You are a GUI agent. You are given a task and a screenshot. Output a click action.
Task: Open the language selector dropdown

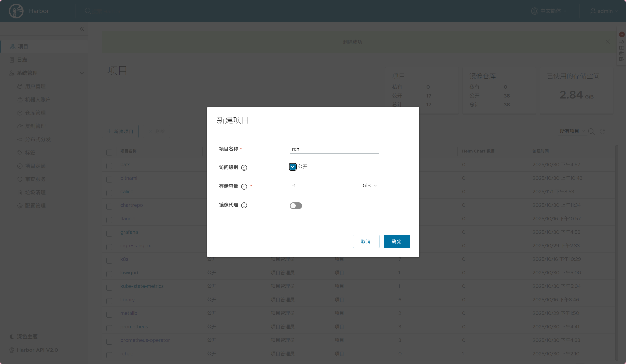pyautogui.click(x=549, y=11)
